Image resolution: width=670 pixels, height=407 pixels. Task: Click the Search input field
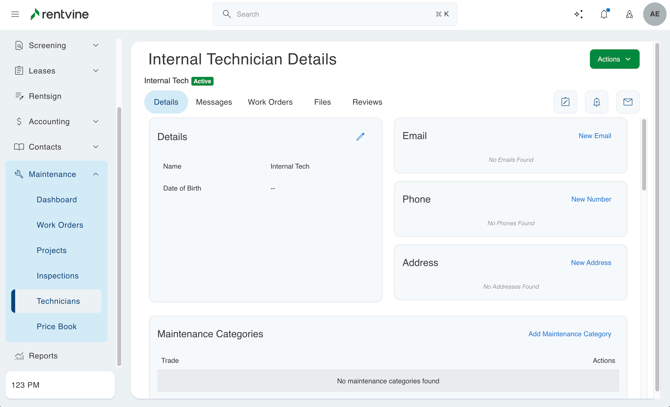(335, 14)
